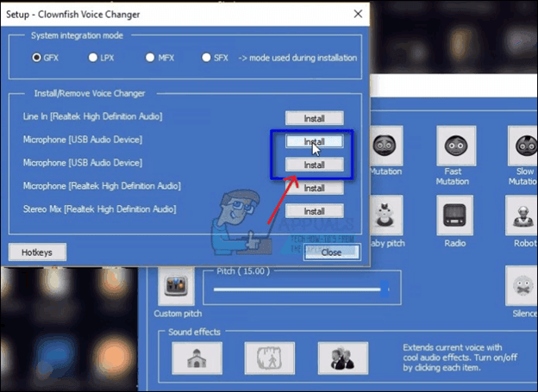
Task: Install voice changer on Stereo Mix
Action: click(x=314, y=211)
